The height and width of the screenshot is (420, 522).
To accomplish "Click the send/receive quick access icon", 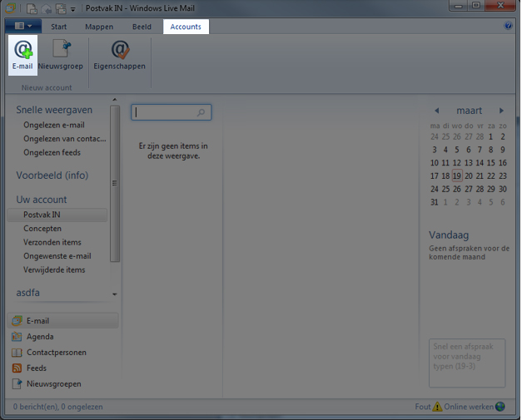I will pyautogui.click(x=61, y=8).
